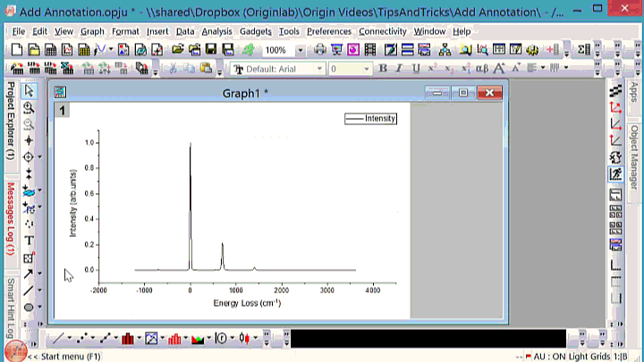Click the Intensity legend on the graph
This screenshot has width=644, height=362.
click(370, 118)
